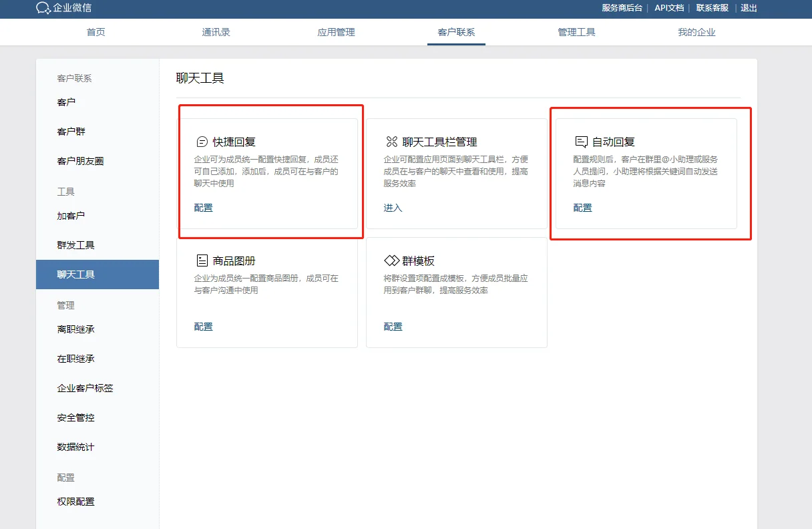Open the API文档 link
Viewport: 812px width, 529px height.
coord(669,8)
